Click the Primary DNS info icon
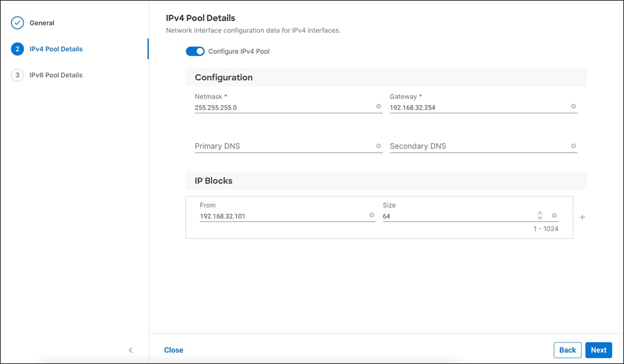 379,145
